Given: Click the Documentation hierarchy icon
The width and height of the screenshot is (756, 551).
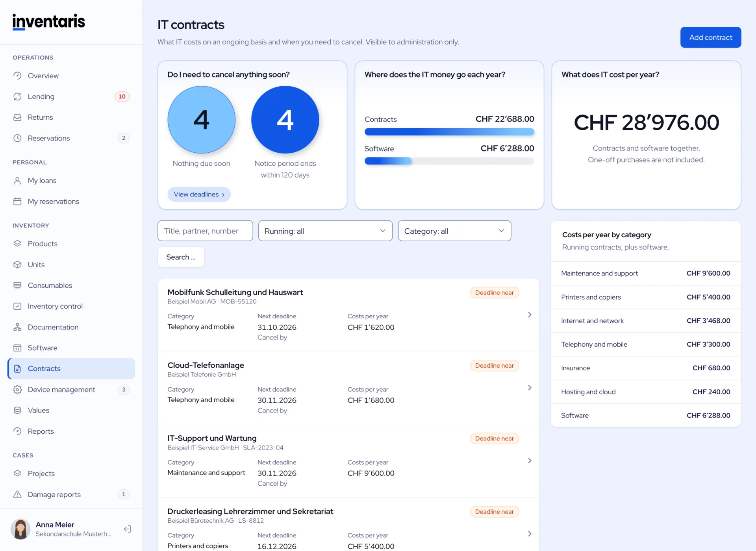Looking at the screenshot, I should [x=17, y=327].
